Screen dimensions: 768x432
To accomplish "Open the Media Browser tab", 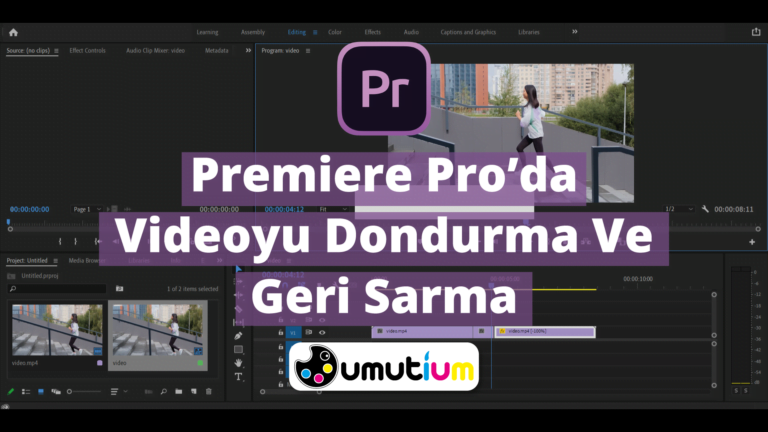I will (x=86, y=261).
